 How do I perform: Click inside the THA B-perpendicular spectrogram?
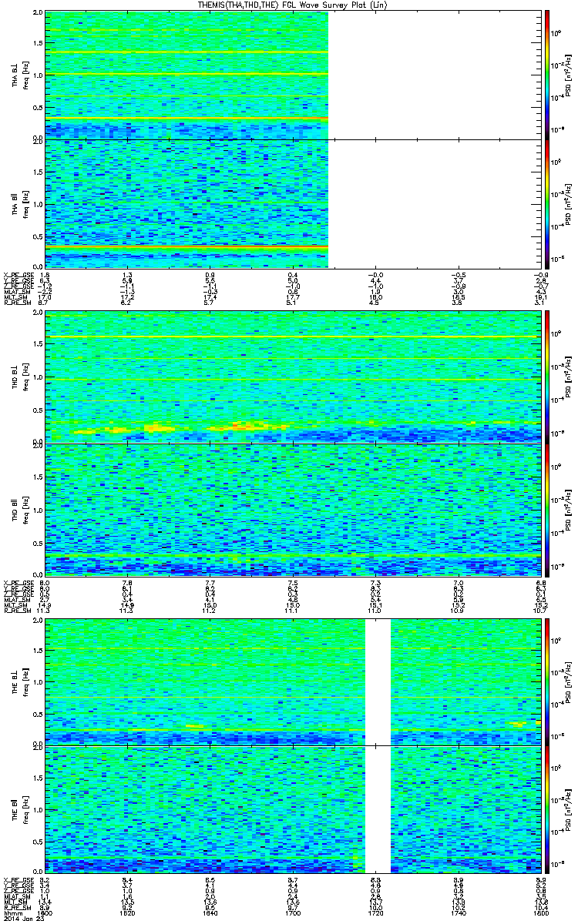tap(187, 75)
